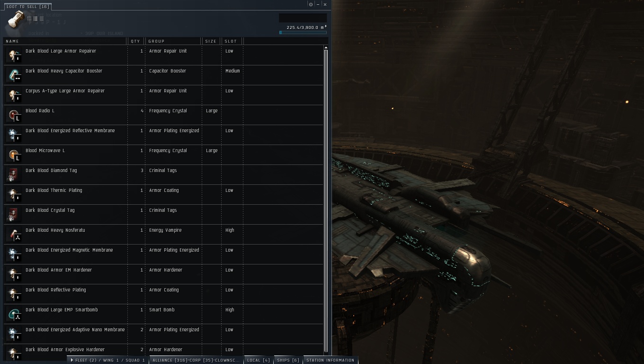Viewport: 644px width, 364px height.
Task: Switch to icons view mode
Action: 29,19
